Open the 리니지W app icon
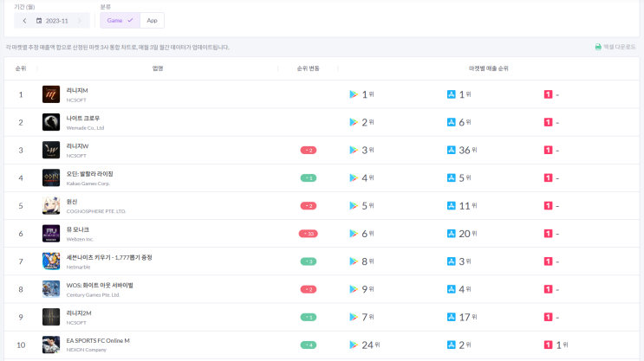644x361 pixels. (x=51, y=150)
